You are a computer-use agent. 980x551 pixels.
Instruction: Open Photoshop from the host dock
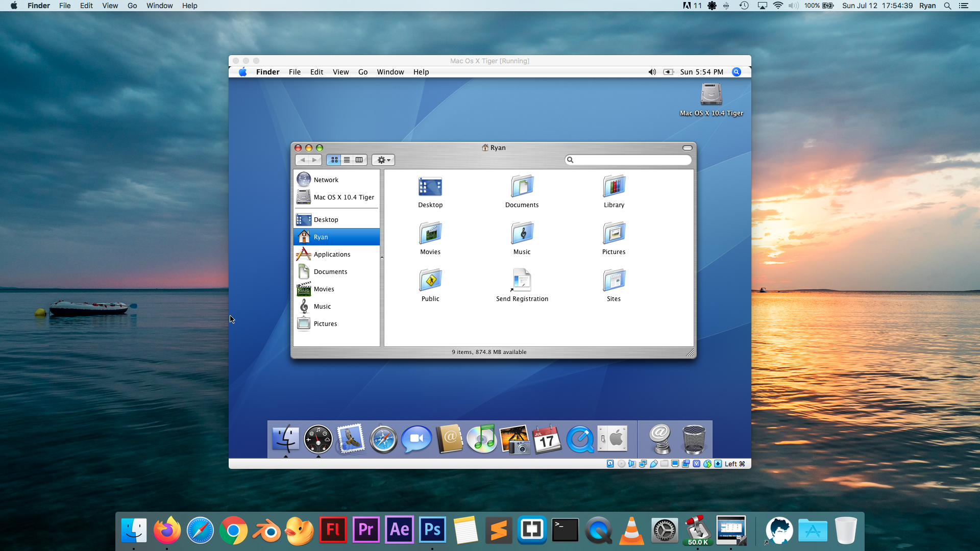pyautogui.click(x=432, y=530)
